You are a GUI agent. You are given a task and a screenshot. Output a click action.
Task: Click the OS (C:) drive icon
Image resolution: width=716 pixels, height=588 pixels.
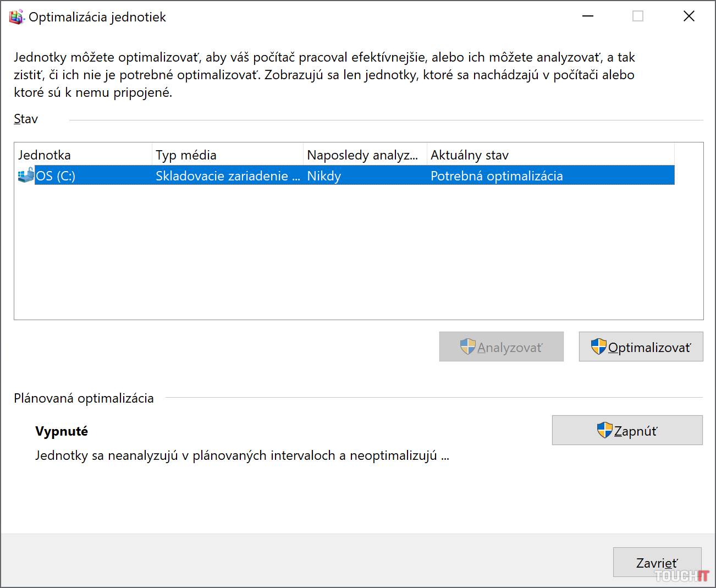(x=26, y=175)
